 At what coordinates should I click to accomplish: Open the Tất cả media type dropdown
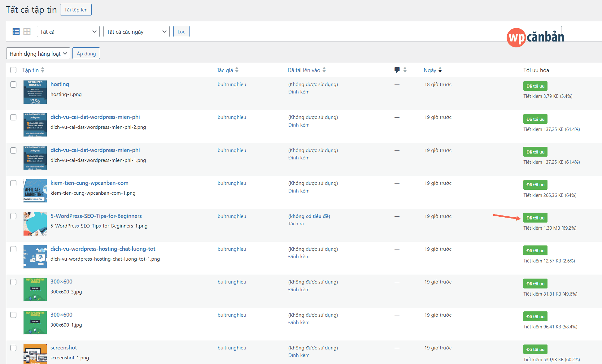(68, 32)
